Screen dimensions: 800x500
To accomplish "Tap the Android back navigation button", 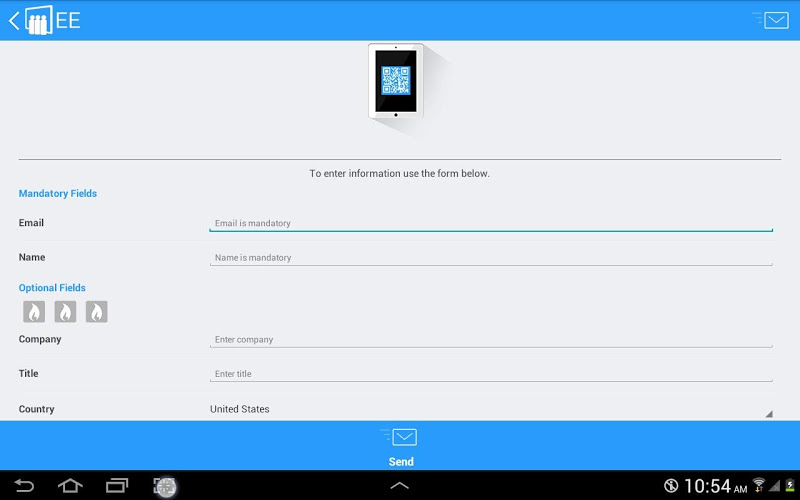I will click(24, 485).
